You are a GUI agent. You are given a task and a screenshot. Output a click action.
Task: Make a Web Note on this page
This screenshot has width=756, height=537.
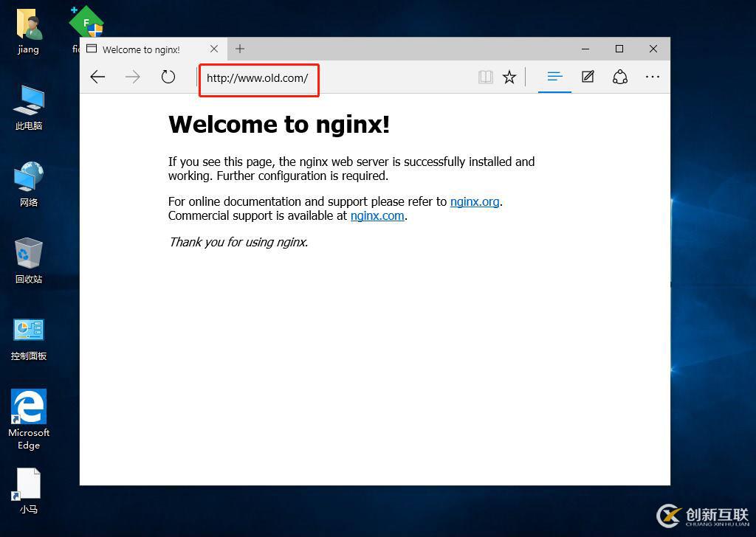587,77
